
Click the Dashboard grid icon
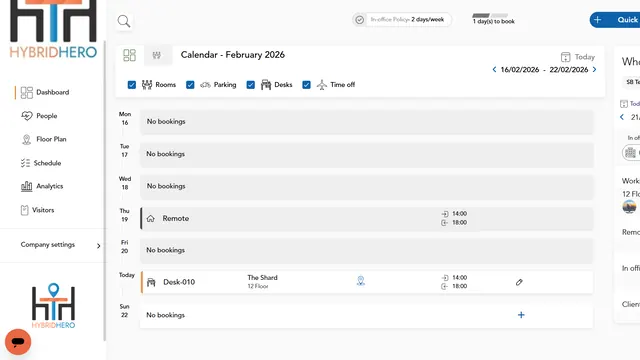[27, 93]
